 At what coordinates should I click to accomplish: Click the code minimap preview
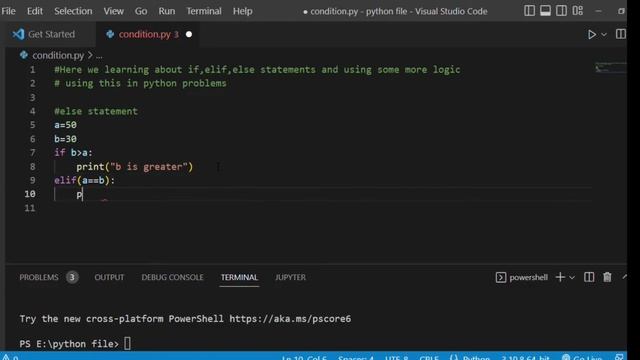(x=610, y=68)
